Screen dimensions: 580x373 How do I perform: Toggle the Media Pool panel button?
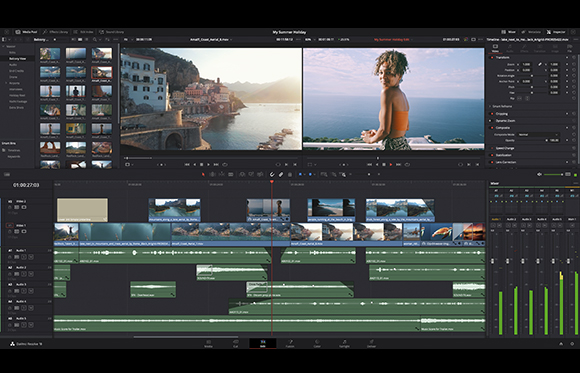pyautogui.click(x=26, y=32)
